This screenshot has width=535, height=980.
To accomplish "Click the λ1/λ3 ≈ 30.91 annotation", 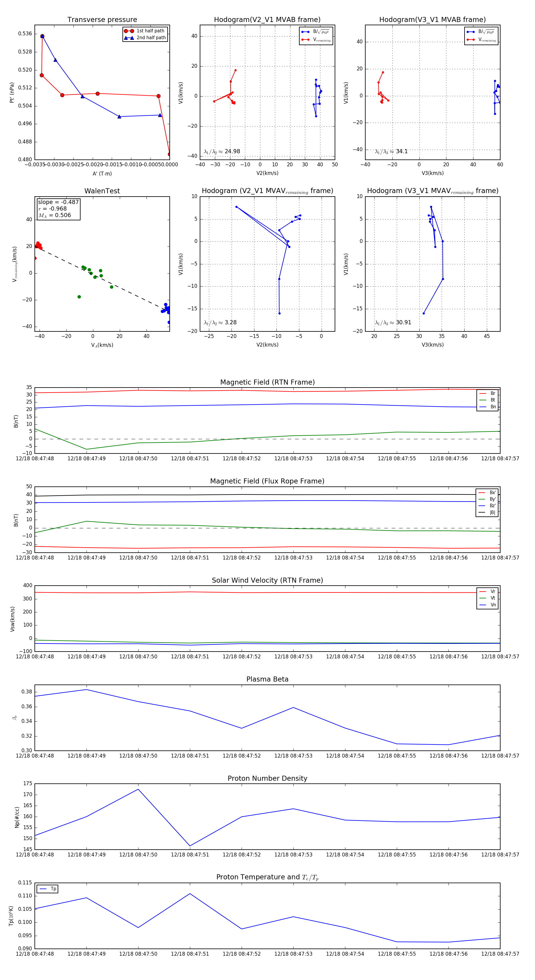I will (x=393, y=323).
